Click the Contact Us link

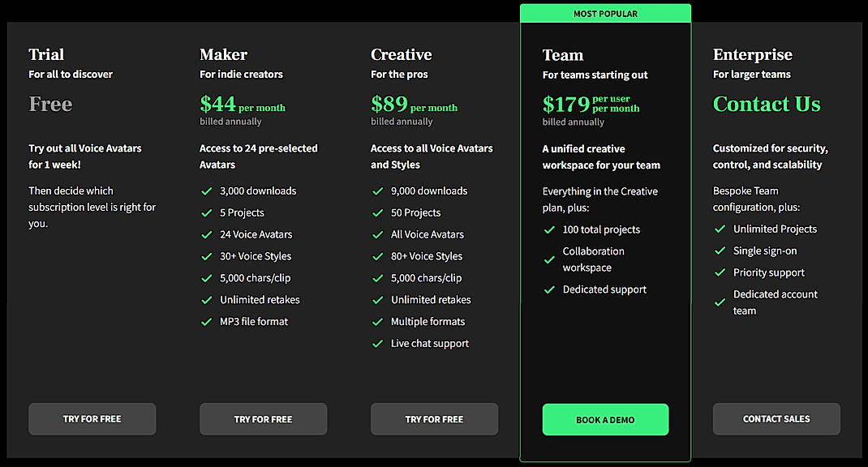(x=767, y=104)
